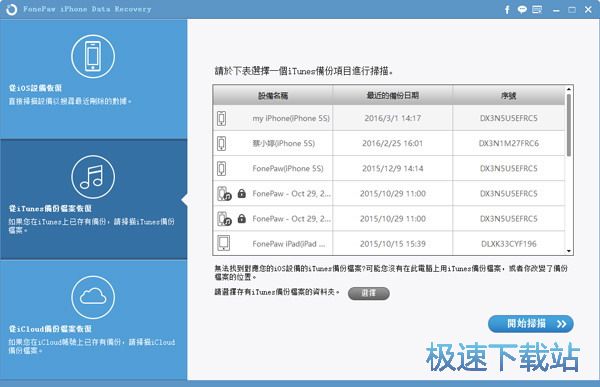
Task: Open the Facebook share icon
Action: pos(507,10)
